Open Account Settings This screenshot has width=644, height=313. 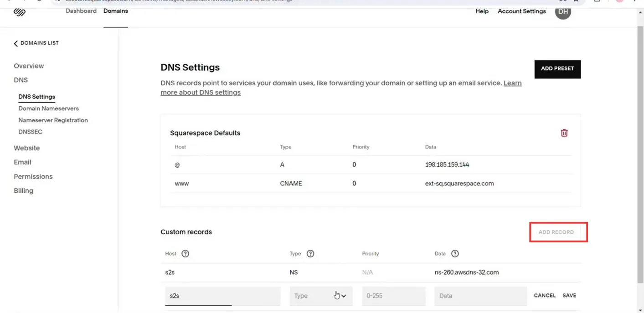pyautogui.click(x=522, y=11)
